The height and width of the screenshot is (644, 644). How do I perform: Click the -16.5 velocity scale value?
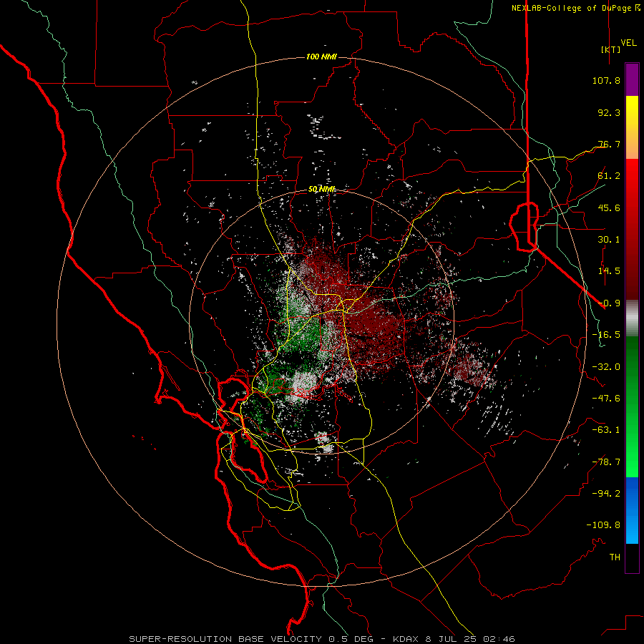[x=606, y=335]
